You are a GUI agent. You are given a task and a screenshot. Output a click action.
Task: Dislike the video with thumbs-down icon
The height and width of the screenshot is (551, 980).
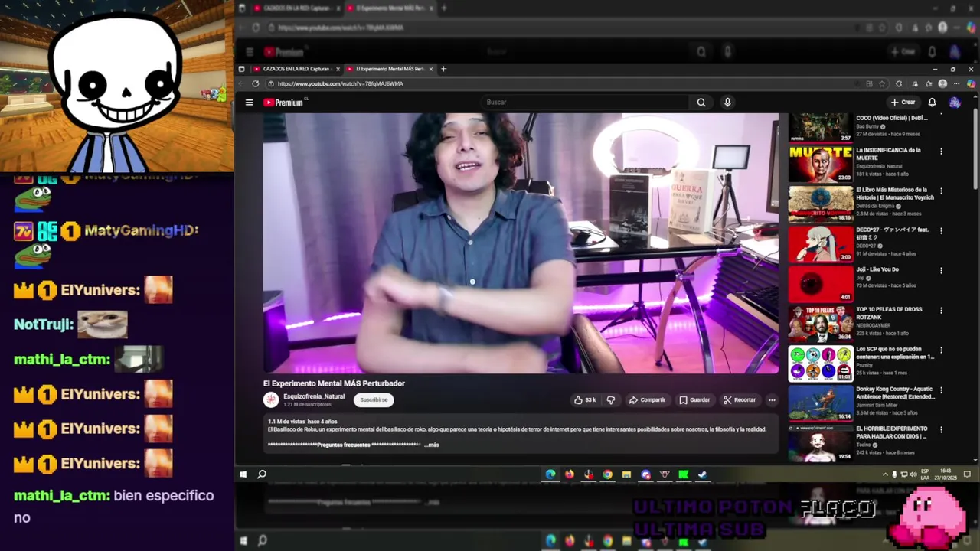(x=611, y=399)
